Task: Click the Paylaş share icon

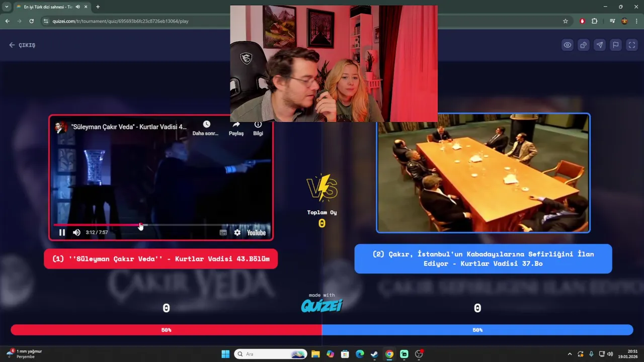Action: tap(236, 124)
